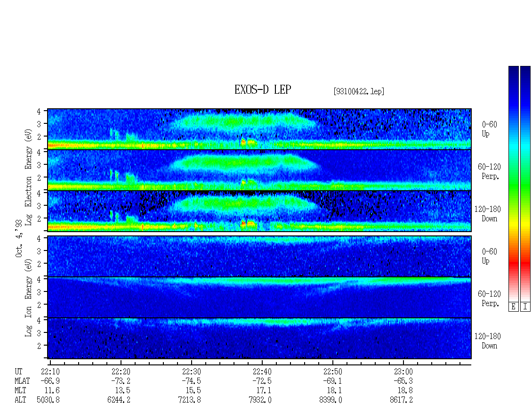Click the MLT value 18.8
This screenshot has height=412, width=532.
coord(405,391)
